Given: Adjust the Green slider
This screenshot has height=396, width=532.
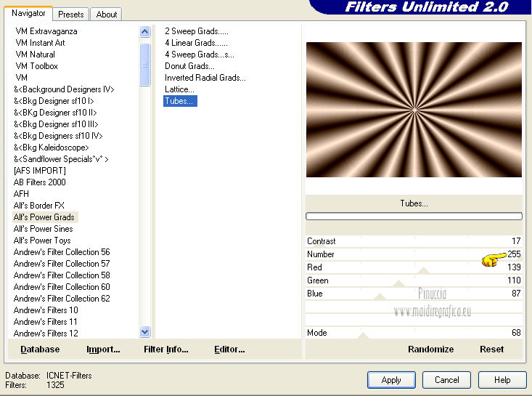Looking at the screenshot, I should click(x=414, y=280).
